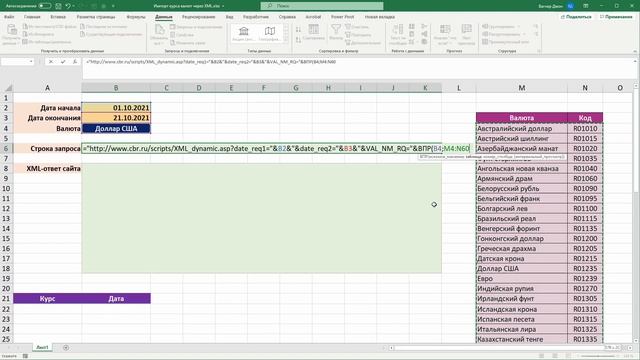Click the Евро row in currency table
The width and height of the screenshot is (640, 360).
tap(539, 278)
